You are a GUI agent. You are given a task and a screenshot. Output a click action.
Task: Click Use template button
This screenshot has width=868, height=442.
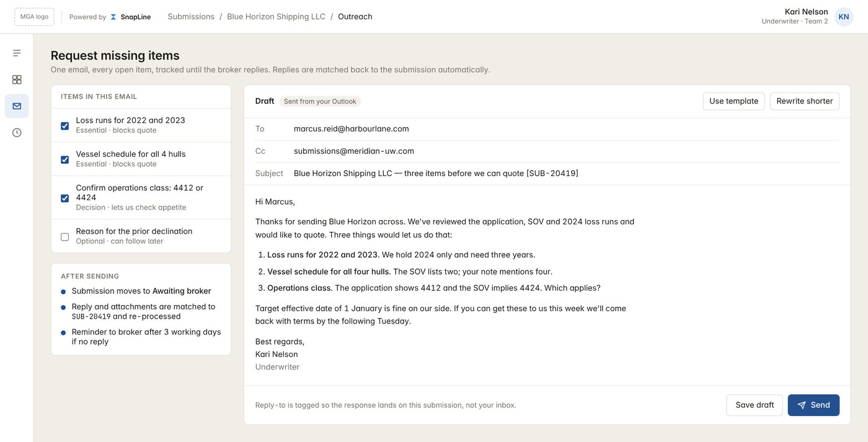point(733,101)
